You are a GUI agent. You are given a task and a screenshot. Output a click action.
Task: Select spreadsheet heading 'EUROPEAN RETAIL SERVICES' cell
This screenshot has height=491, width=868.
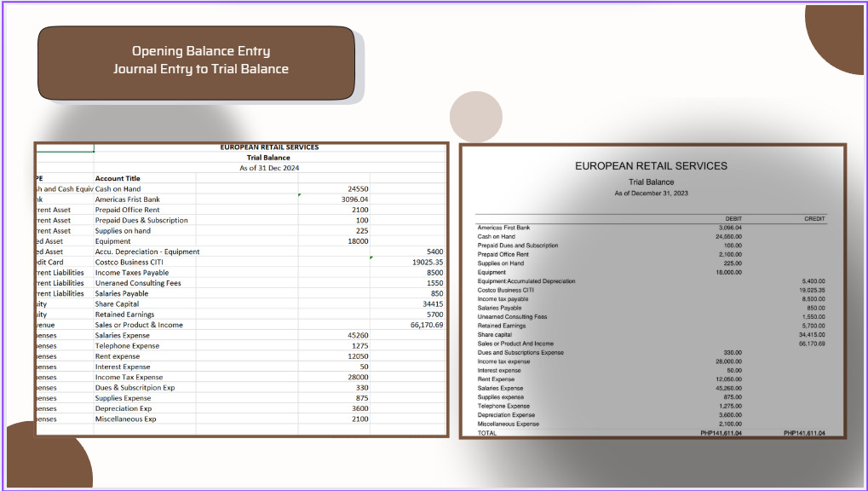(x=269, y=147)
